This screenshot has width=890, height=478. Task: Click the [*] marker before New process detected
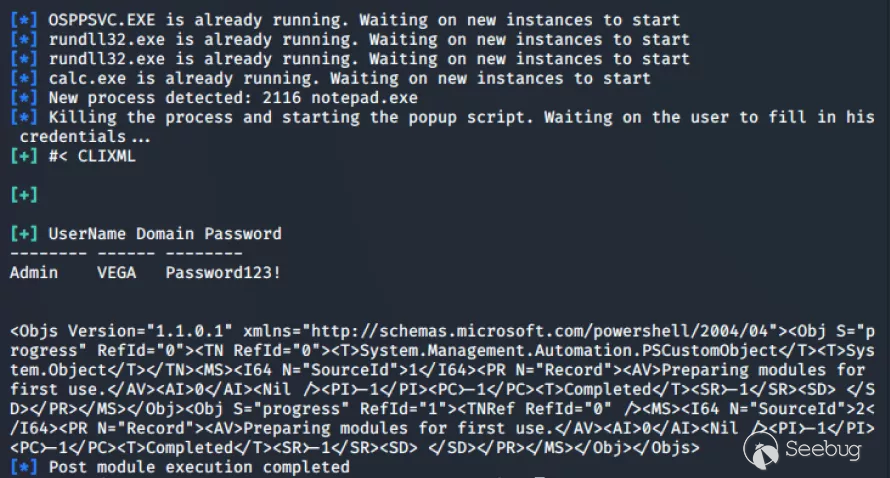click(23, 98)
